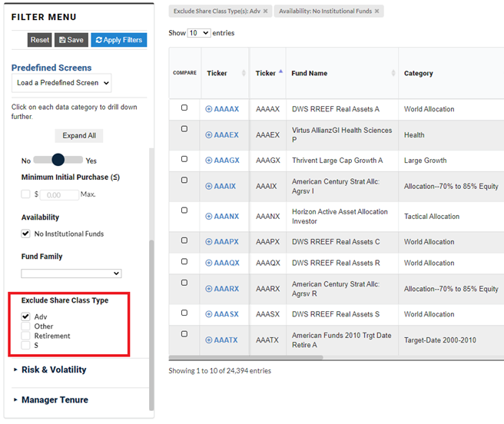
Task: Check S share class exclusion
Action: (x=25, y=345)
